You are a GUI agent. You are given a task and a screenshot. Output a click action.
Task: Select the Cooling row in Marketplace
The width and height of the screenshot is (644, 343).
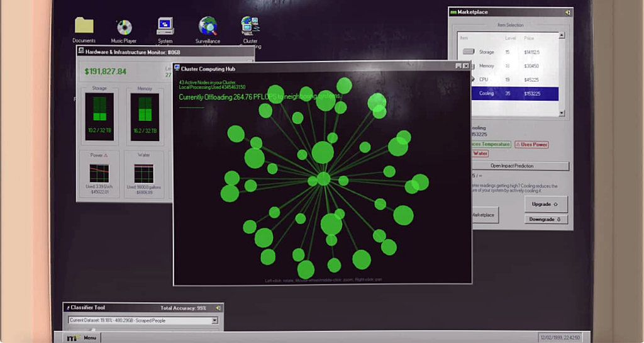coord(514,94)
